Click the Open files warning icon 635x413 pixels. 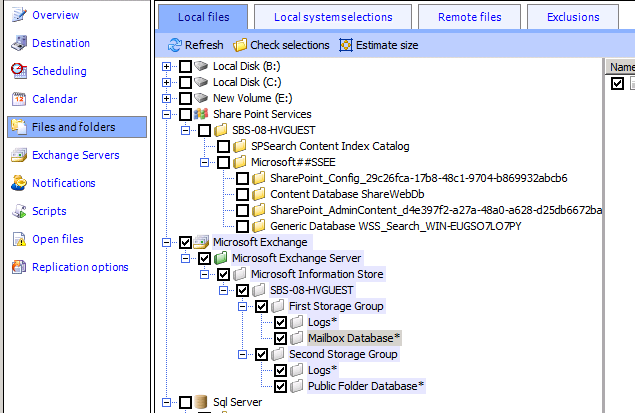pos(19,239)
